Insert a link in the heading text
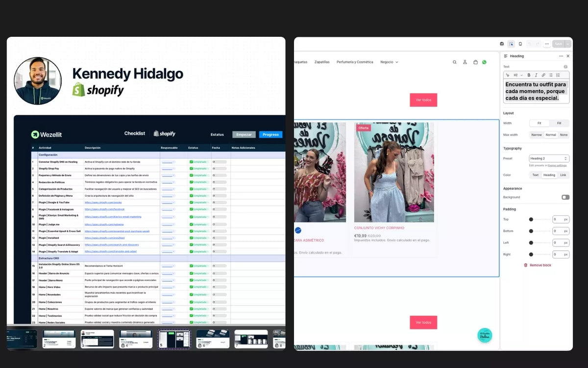 [x=543, y=75]
